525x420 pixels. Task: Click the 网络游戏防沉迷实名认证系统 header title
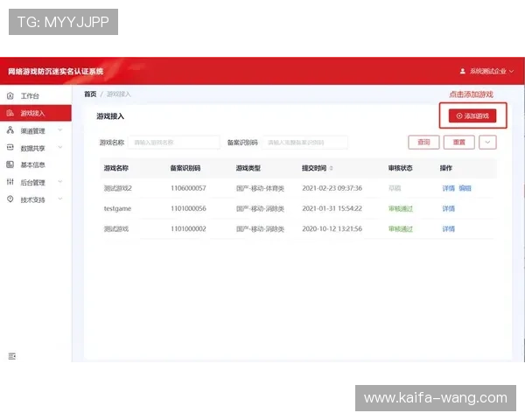56,72
